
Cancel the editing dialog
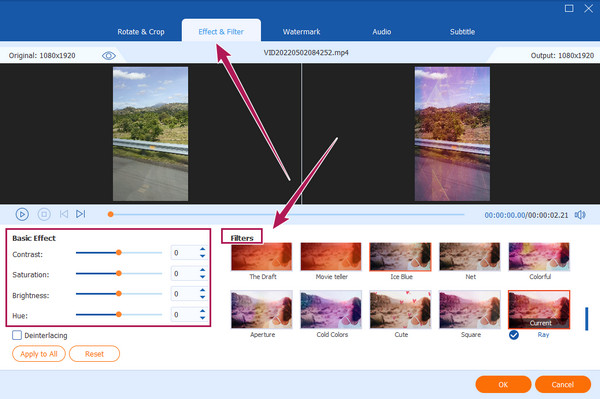562,384
